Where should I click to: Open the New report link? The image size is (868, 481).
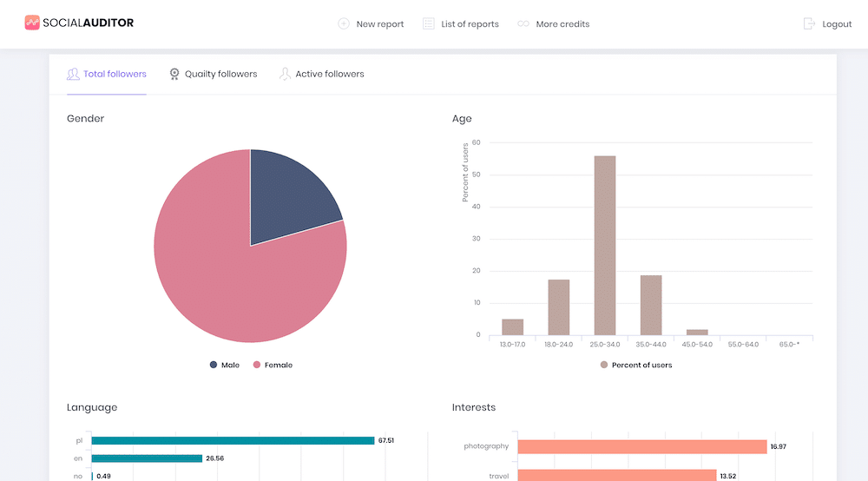pyautogui.click(x=379, y=24)
